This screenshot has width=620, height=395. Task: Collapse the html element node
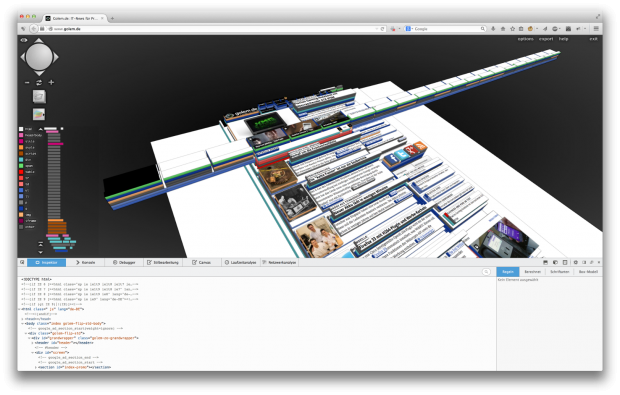[x=19, y=309]
